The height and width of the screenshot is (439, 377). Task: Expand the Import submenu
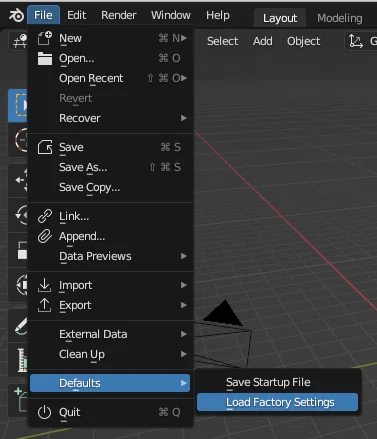[110, 285]
